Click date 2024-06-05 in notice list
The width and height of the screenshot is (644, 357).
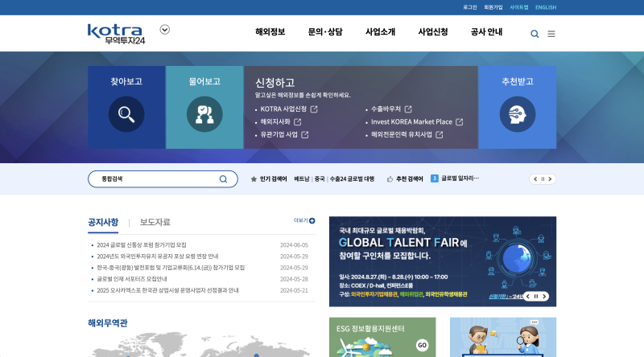point(294,245)
